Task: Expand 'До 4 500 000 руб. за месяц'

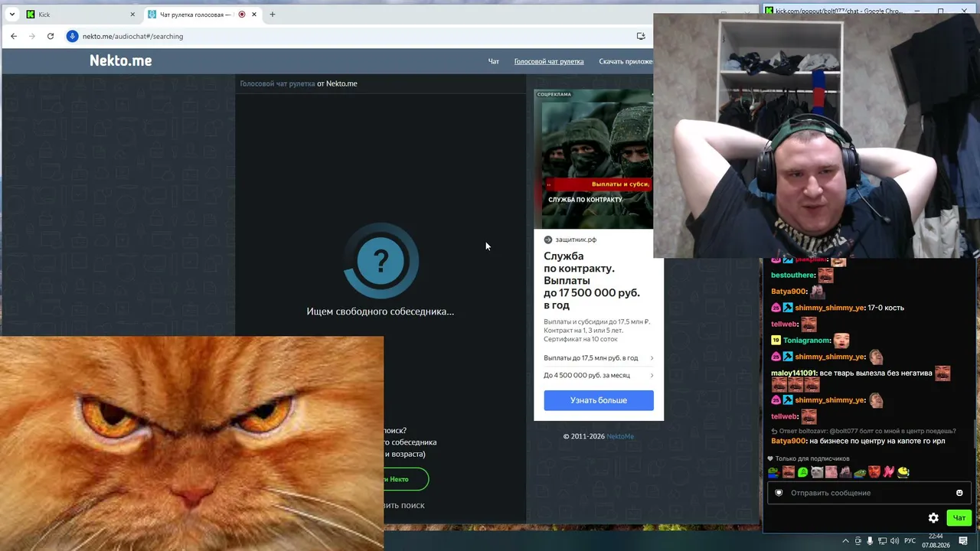Action: pos(599,376)
